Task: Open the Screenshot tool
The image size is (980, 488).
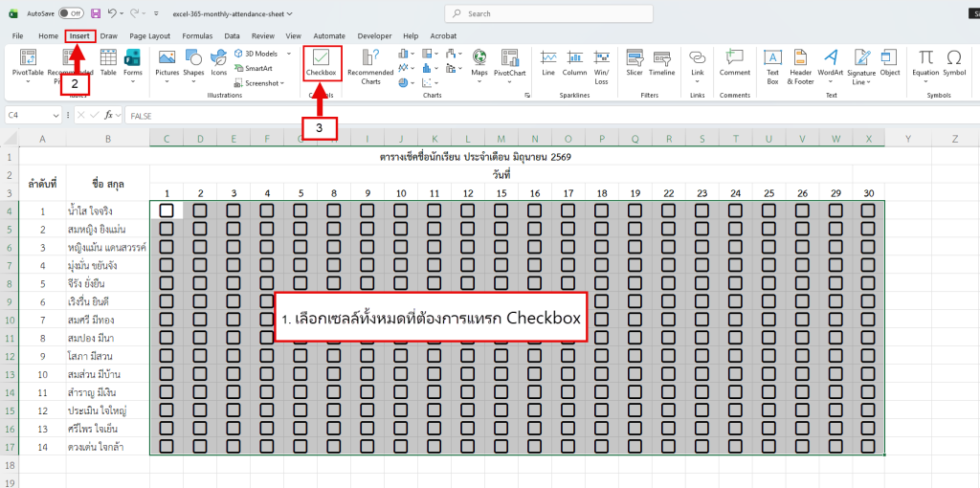Action: click(x=260, y=82)
